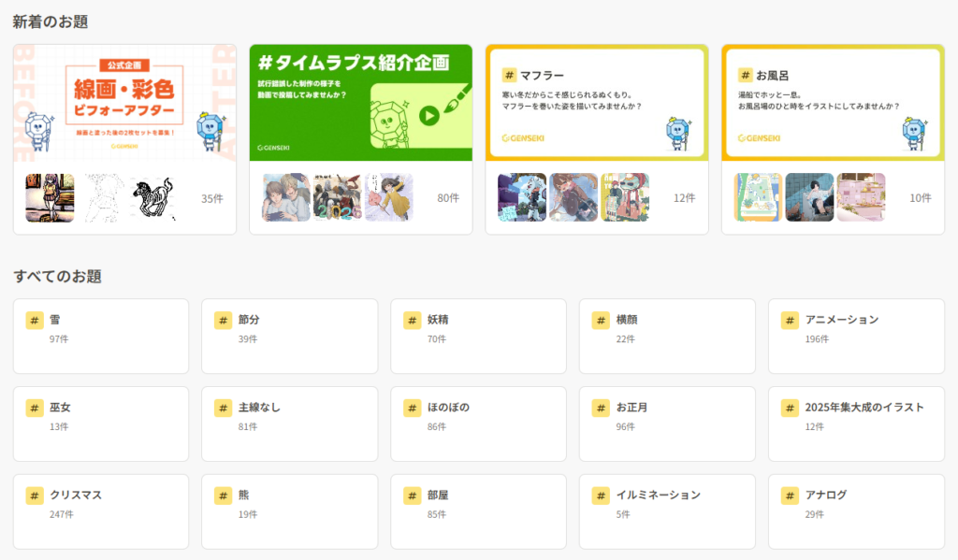The width and height of the screenshot is (958, 560).
Task: Click the hashtag icon on お風呂 card
Action: click(x=746, y=76)
